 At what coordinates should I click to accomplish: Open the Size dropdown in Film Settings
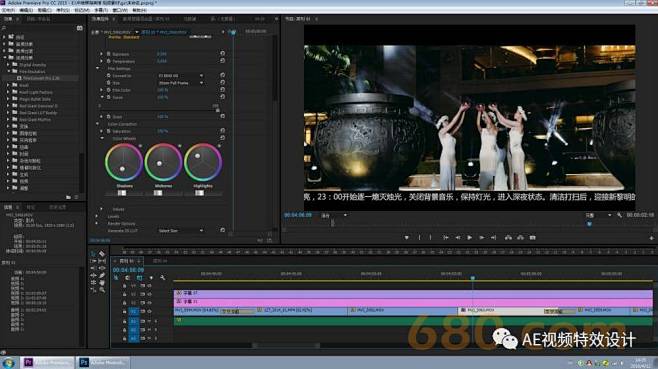tap(180, 83)
